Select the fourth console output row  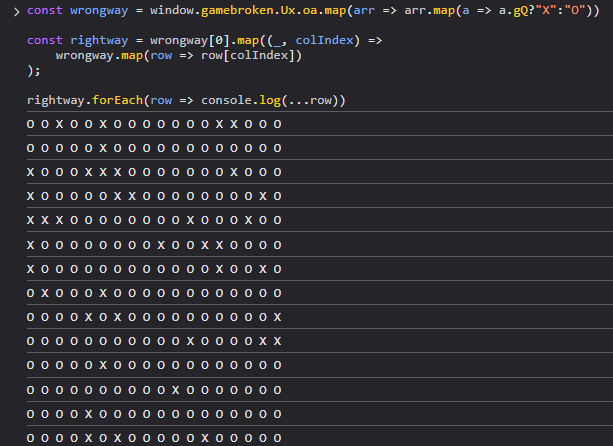154,196
